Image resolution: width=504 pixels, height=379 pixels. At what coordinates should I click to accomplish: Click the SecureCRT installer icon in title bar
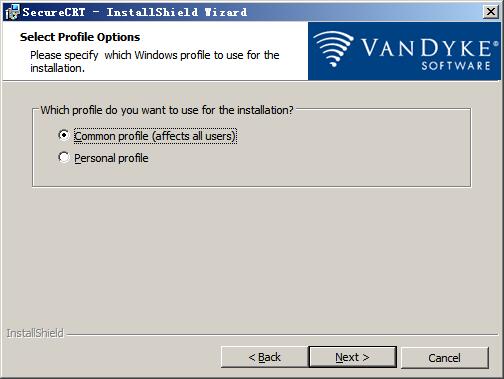tap(13, 12)
